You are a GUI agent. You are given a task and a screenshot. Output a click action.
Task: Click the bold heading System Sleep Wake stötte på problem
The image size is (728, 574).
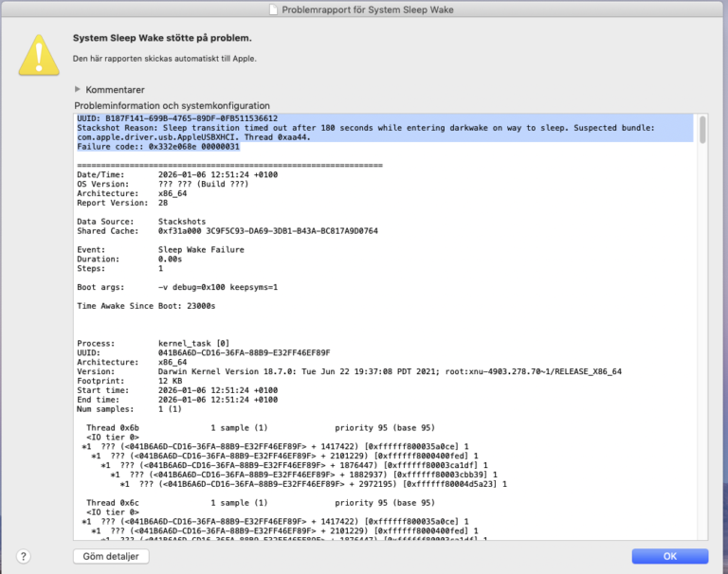(162, 39)
